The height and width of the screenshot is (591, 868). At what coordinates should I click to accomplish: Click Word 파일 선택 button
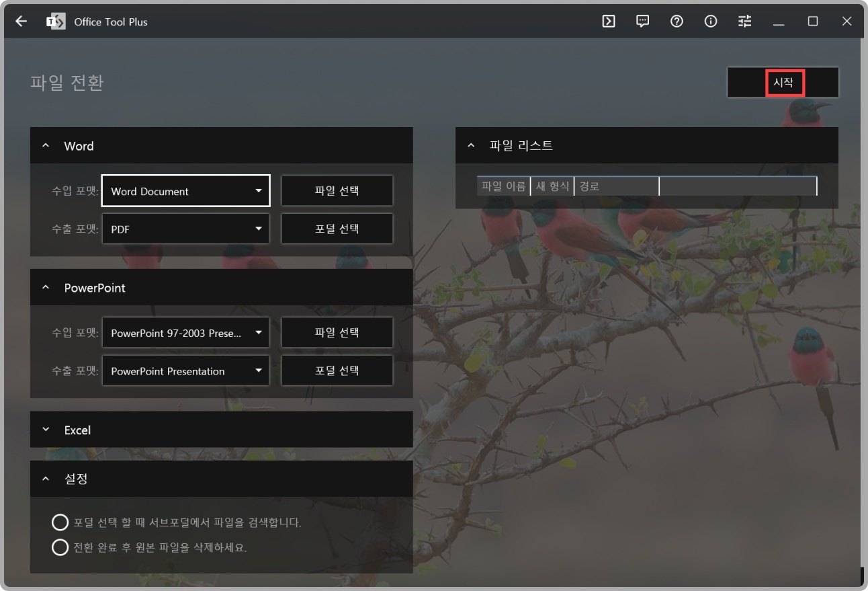point(337,191)
